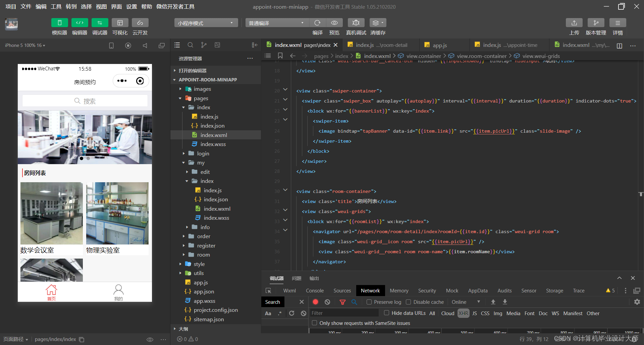Screen dimensions: 644x345
Task: Open the 项目 menu
Action: click(10, 6)
